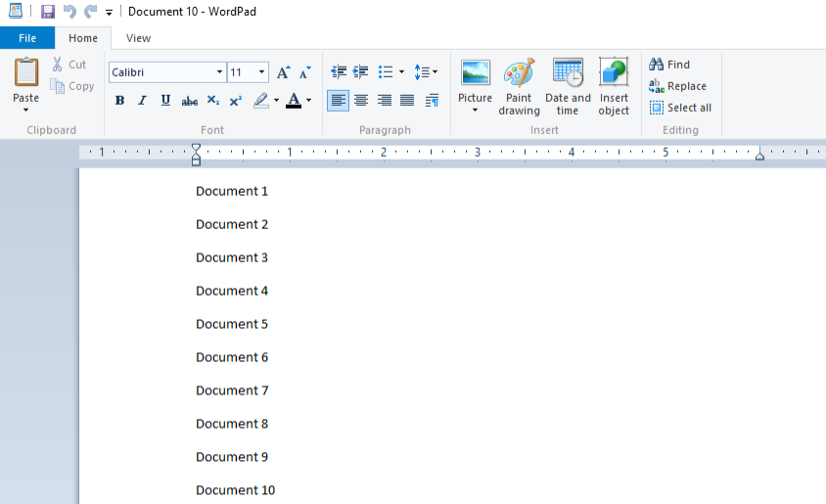Apply Strikethrough formatting
The width and height of the screenshot is (826, 504).
(190, 101)
